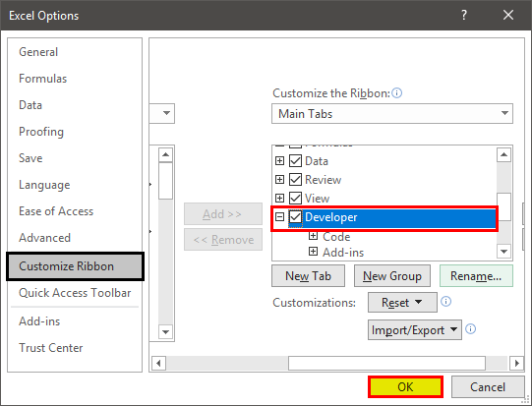
Task: Uncheck the View tab checkbox
Action: [x=295, y=198]
